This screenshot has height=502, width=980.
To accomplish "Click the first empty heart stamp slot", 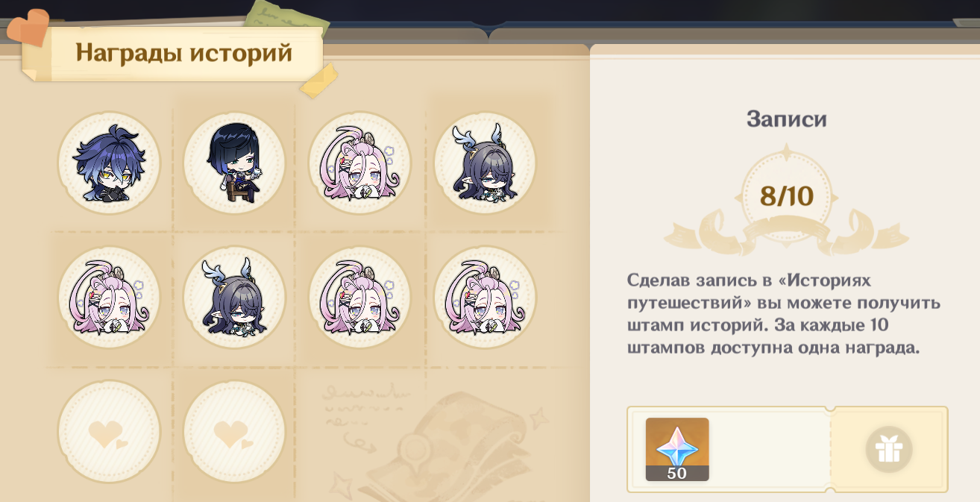I will coord(109,432).
